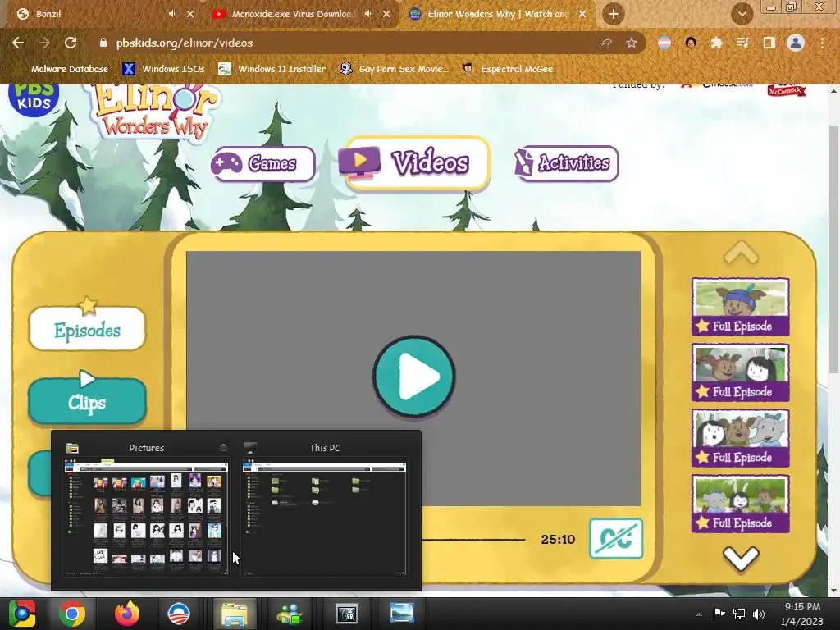Show the Clips list
The width and height of the screenshot is (840, 630).
click(x=87, y=400)
